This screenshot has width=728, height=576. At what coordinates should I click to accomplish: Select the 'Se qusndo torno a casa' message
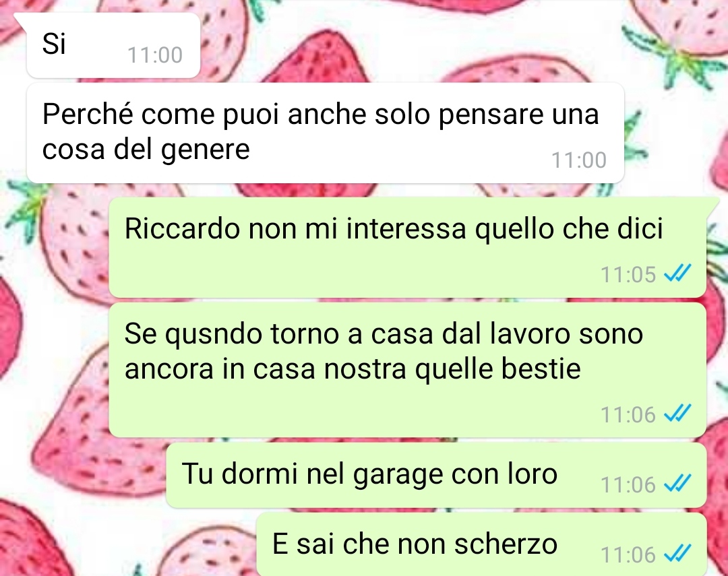[408, 370]
